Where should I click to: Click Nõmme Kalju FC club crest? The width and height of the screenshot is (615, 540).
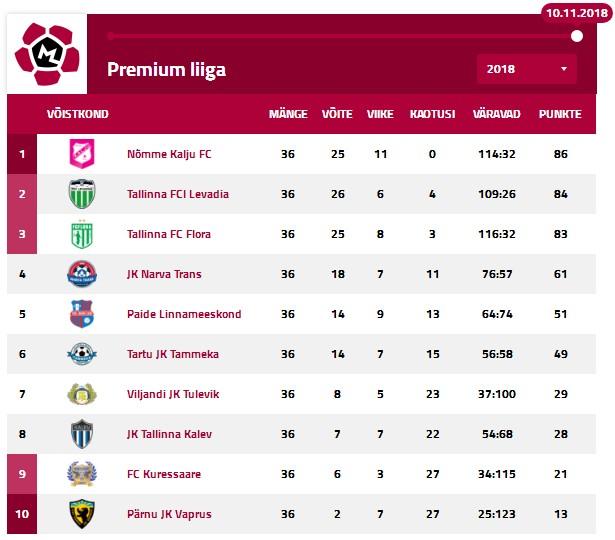click(x=81, y=154)
